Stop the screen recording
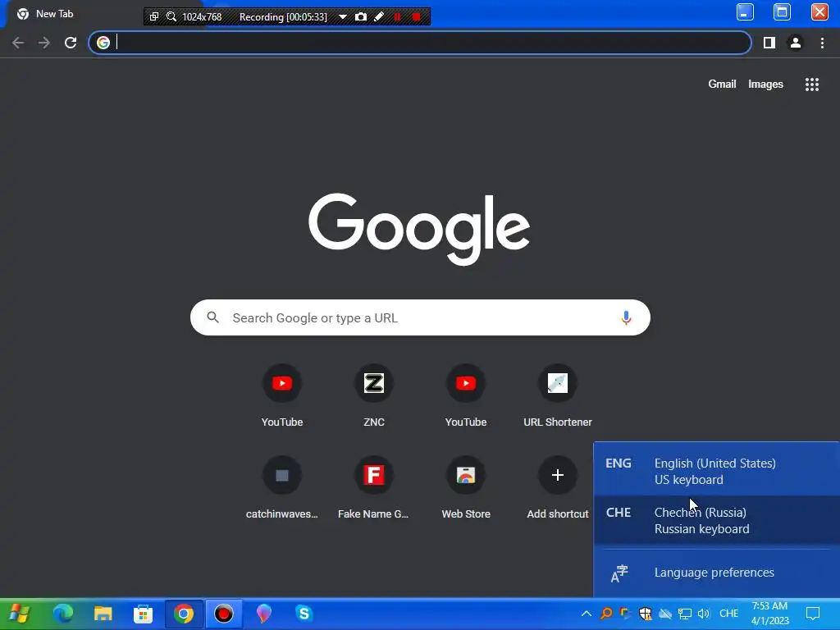The height and width of the screenshot is (630, 840). 416,16
